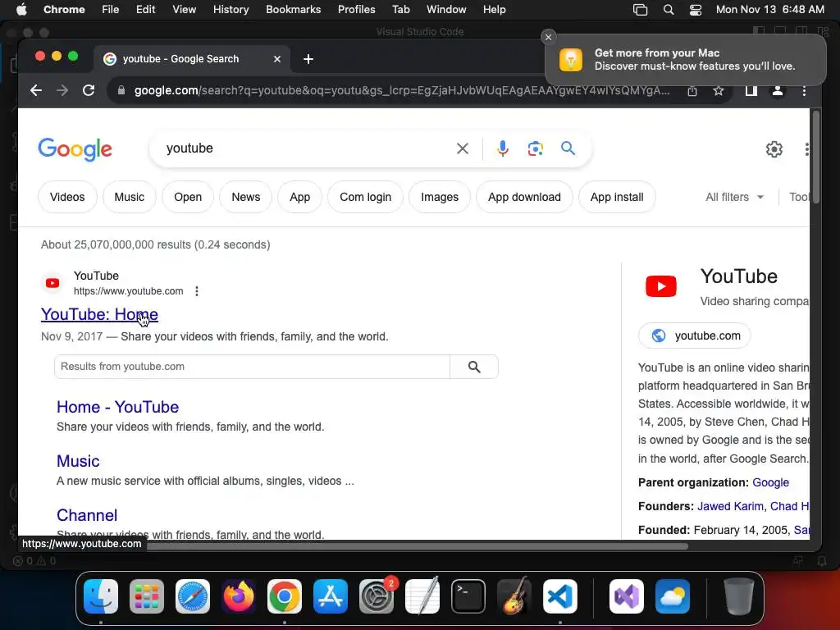Open the Tab menu

[x=400, y=10]
